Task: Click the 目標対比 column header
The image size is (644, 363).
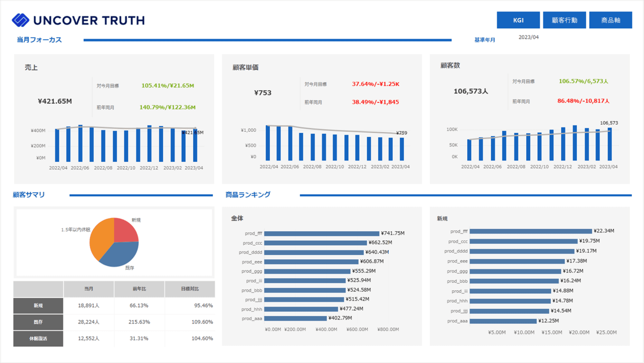Action: [x=190, y=289]
